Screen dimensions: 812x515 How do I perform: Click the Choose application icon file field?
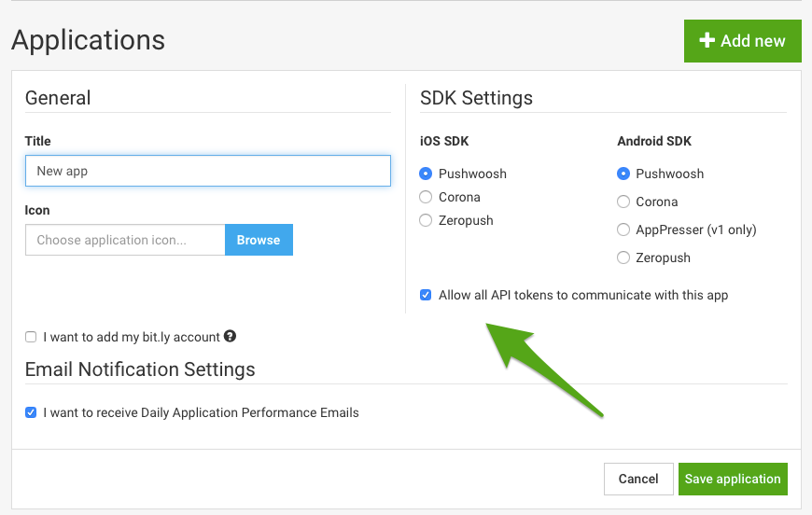point(125,240)
